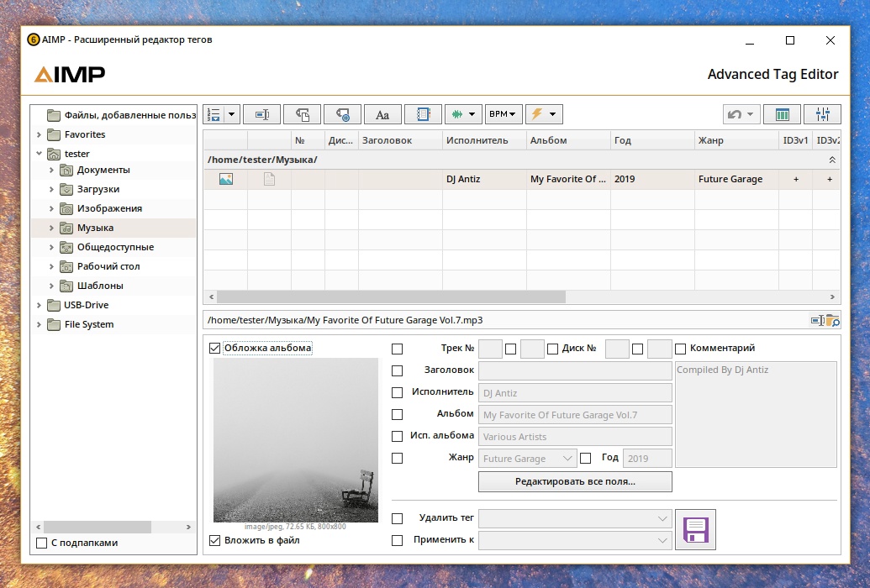The image size is (870, 588).
Task: Click the Редактировать все поля button
Action: [x=575, y=481]
